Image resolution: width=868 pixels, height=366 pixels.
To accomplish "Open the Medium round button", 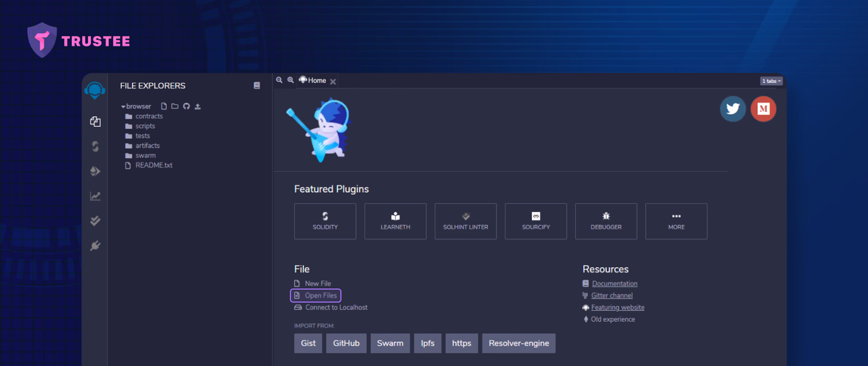I will click(764, 109).
